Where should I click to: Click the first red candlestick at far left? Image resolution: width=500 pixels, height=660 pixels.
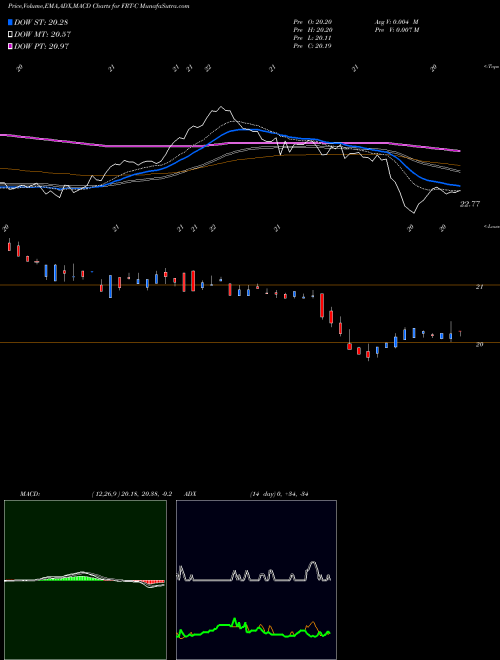click(9, 246)
